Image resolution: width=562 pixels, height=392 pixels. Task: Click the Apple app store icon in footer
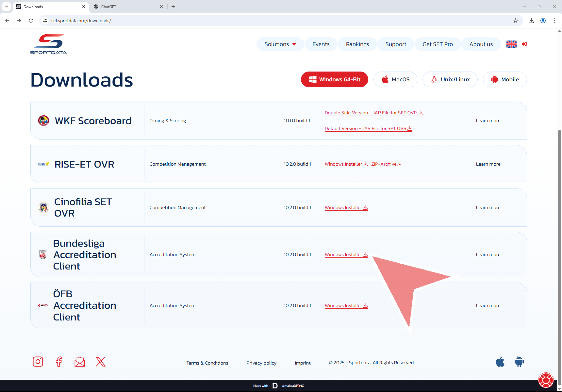pyautogui.click(x=500, y=362)
